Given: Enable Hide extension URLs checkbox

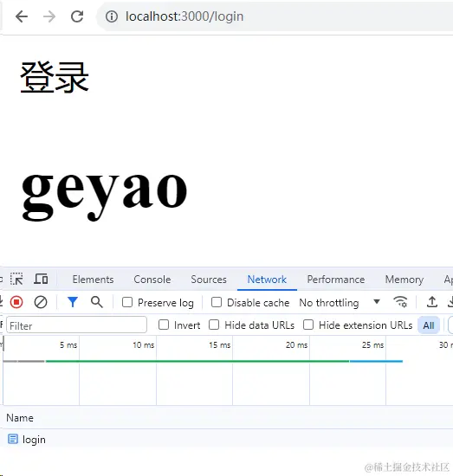Looking at the screenshot, I should (x=308, y=325).
